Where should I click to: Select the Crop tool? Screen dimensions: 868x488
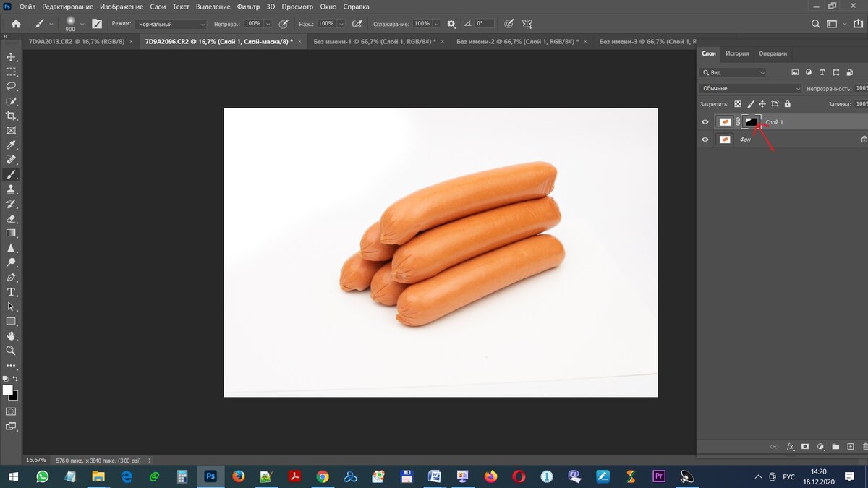(x=11, y=116)
